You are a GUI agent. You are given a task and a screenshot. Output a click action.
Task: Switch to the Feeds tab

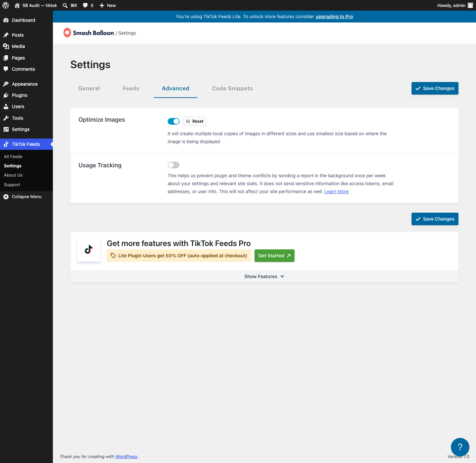131,88
